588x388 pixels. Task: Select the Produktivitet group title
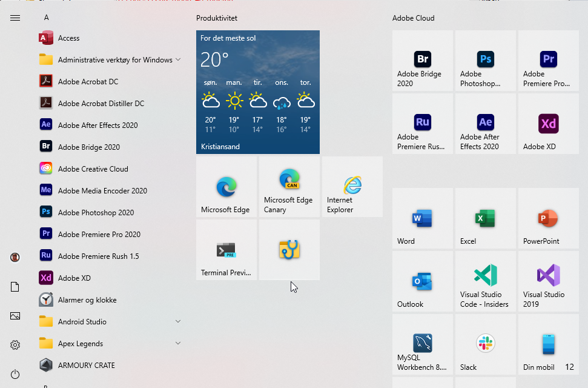click(x=217, y=18)
